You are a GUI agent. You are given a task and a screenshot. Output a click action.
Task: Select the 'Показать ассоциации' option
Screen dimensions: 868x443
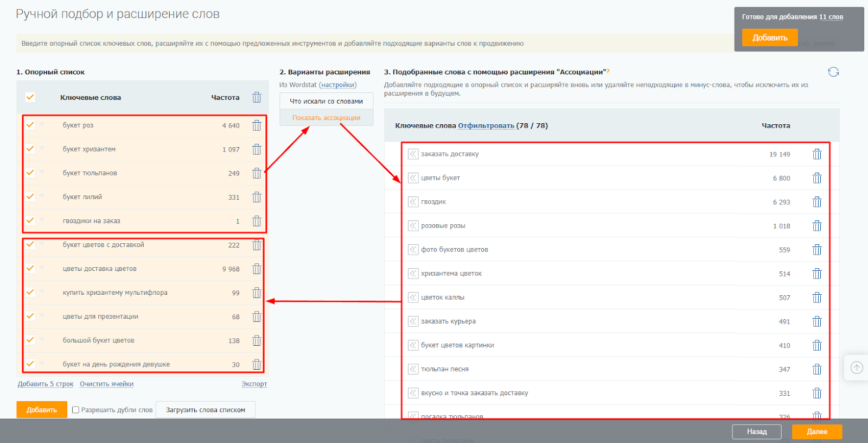(326, 118)
